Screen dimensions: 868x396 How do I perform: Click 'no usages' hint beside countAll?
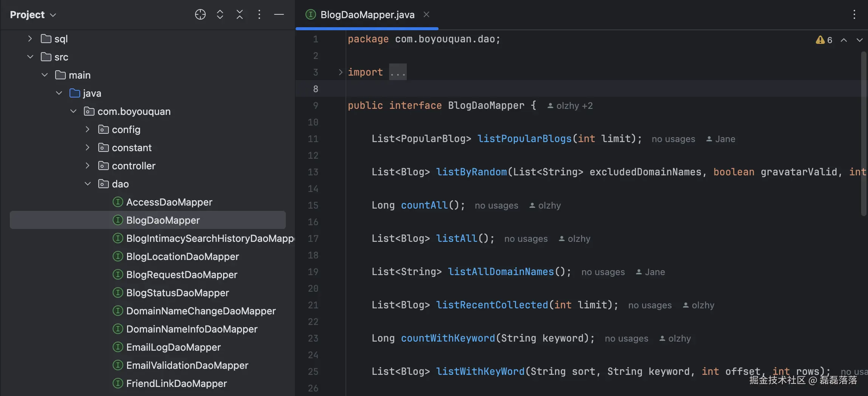pyautogui.click(x=496, y=206)
